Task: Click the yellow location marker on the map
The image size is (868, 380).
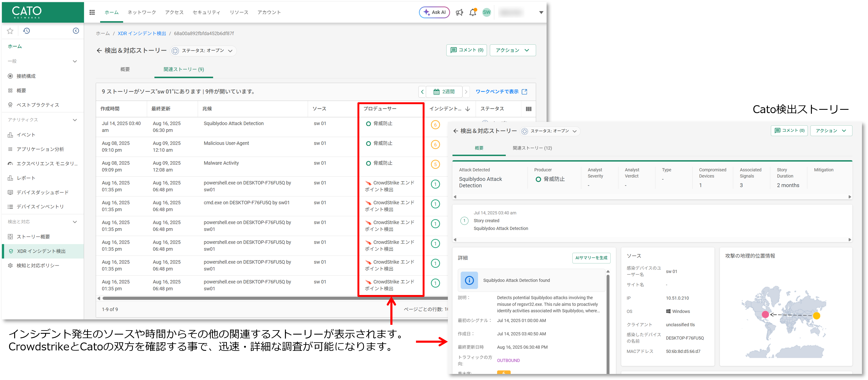Action: tap(817, 316)
